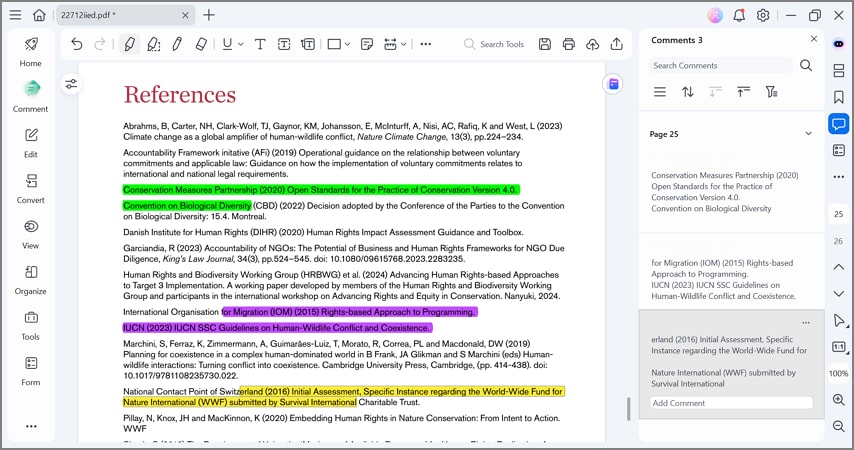
Task: Open a new tab with plus button
Action: [x=209, y=15]
